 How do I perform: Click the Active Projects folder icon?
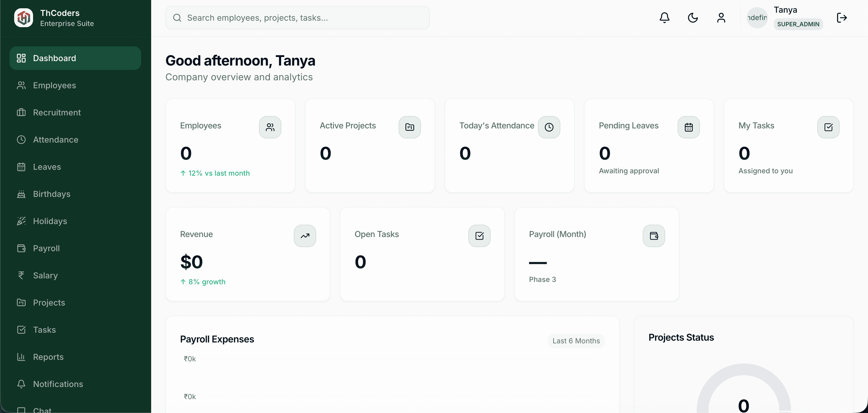pos(409,127)
